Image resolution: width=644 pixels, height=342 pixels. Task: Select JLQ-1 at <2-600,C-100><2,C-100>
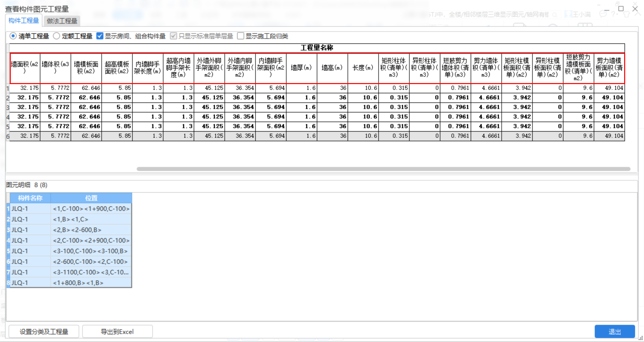(x=69, y=262)
